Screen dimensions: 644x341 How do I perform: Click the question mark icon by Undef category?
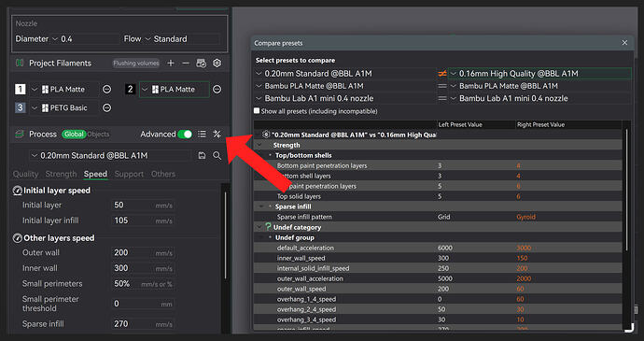268,227
